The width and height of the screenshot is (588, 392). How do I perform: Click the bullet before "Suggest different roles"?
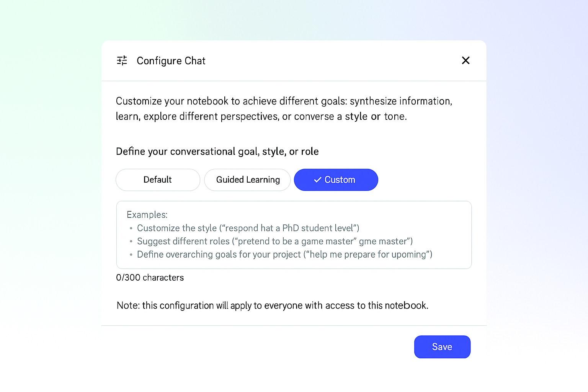coord(131,242)
